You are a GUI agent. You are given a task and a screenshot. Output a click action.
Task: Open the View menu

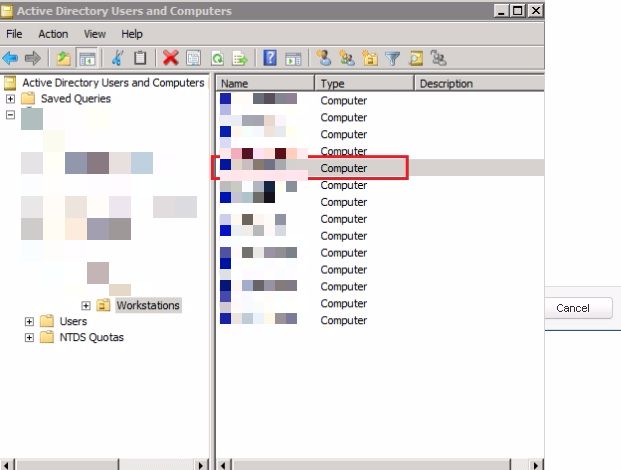pos(94,34)
